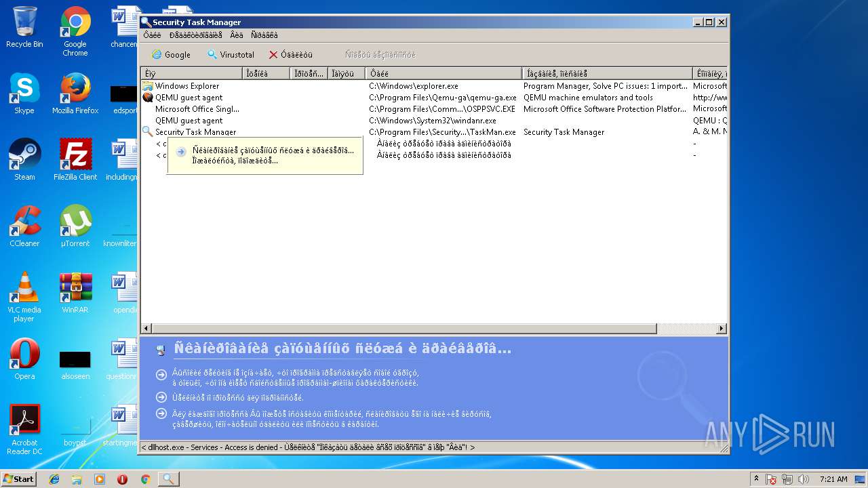The image size is (868, 488).
Task: Click the magnifier icon beside Security Task Manager row
Action: [x=147, y=131]
